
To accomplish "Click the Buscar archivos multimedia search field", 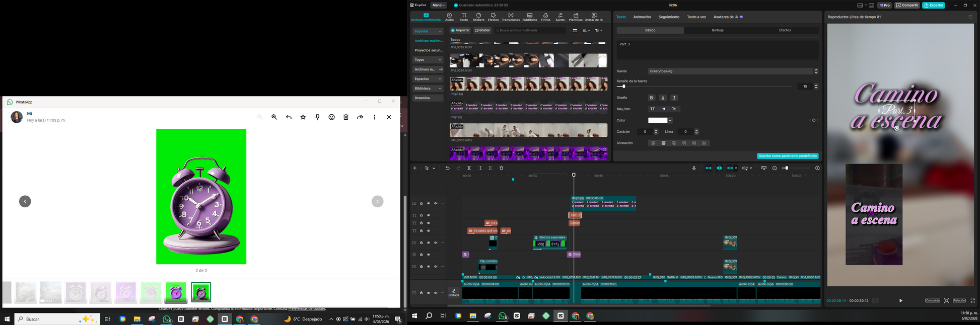I will click(x=530, y=30).
